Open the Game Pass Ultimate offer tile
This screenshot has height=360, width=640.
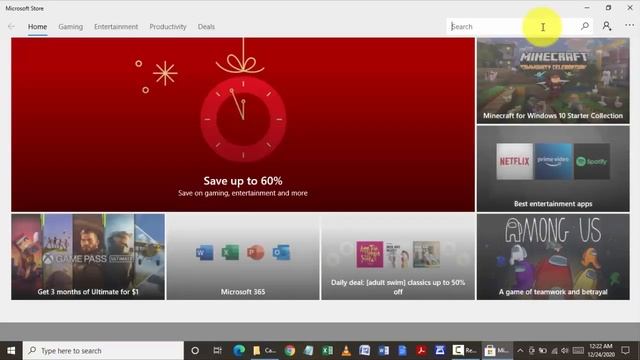coord(88,257)
